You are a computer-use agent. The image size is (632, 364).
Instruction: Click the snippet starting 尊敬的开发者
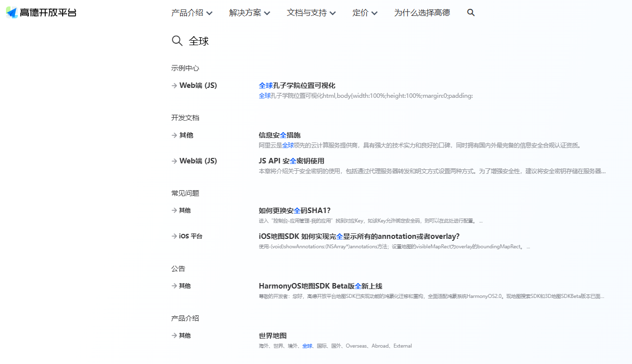pos(432,296)
